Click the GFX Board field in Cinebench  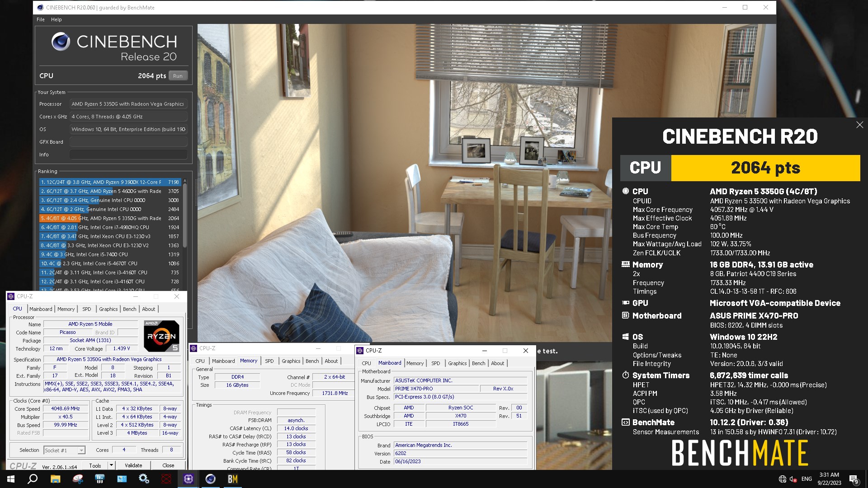pos(128,142)
